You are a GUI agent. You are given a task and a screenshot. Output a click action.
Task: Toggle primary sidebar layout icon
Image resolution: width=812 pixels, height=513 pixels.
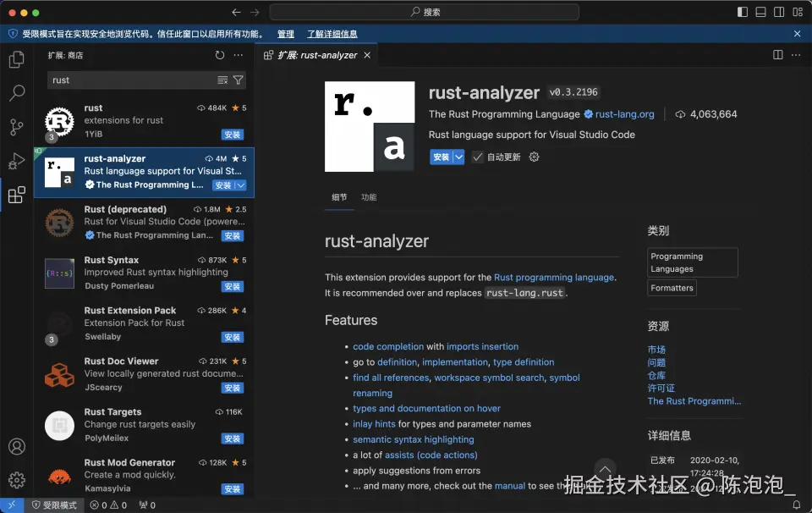click(x=743, y=12)
